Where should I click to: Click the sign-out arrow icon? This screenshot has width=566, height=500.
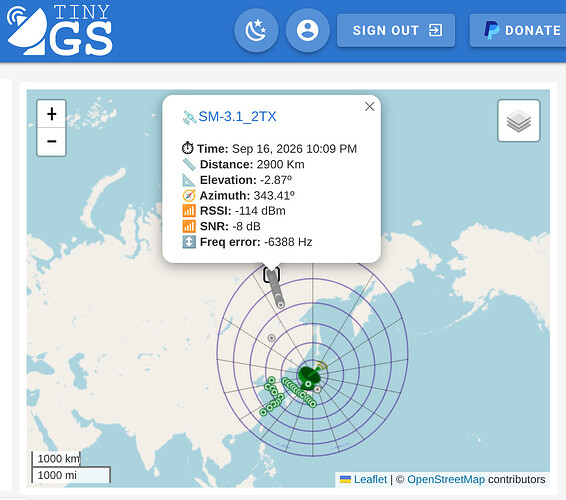(x=435, y=30)
